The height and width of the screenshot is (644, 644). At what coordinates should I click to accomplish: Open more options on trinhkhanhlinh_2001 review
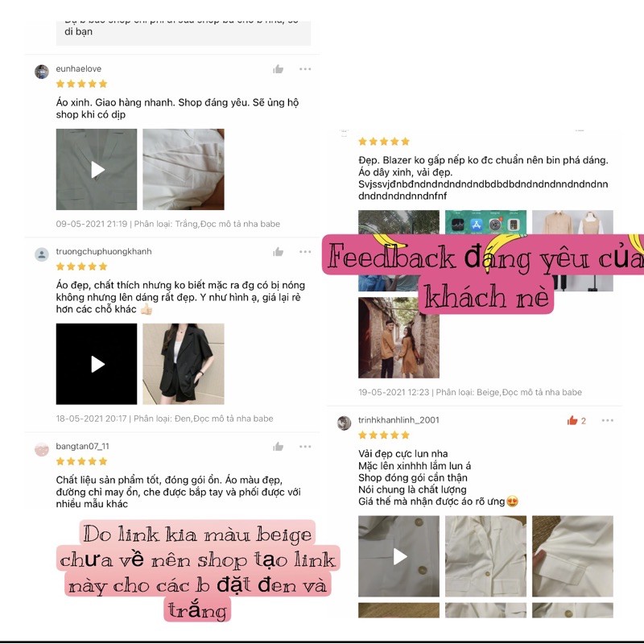pyautogui.click(x=608, y=420)
